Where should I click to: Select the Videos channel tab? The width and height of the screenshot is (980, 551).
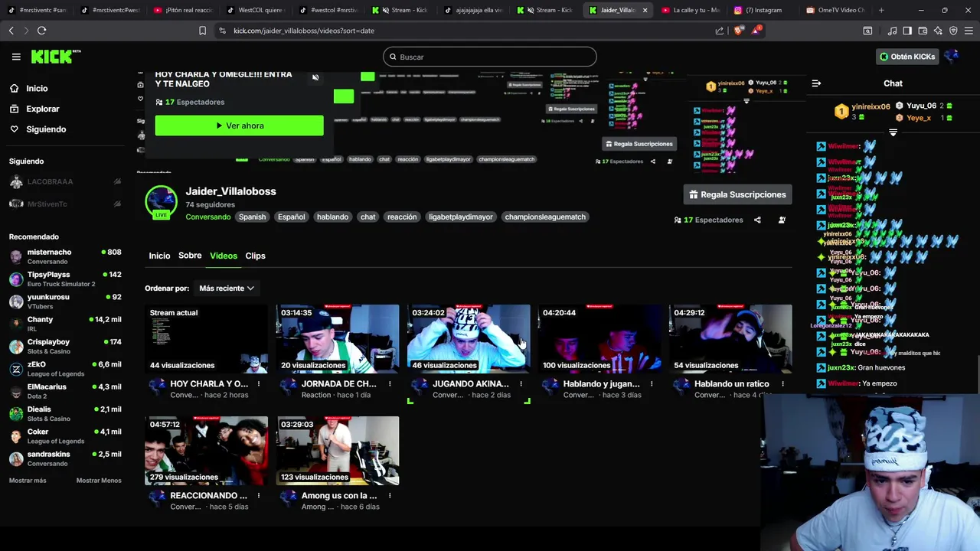(x=224, y=256)
